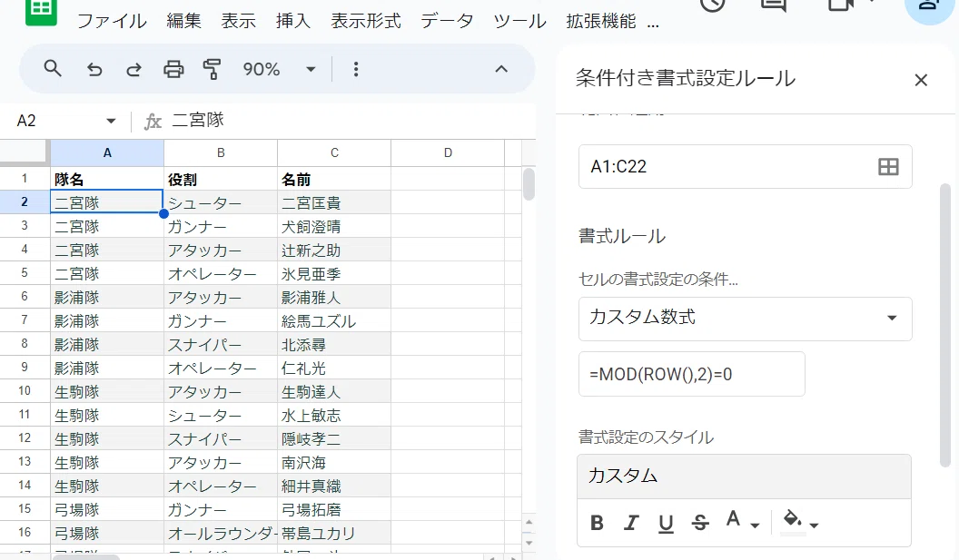Click the share person button

(x=928, y=6)
